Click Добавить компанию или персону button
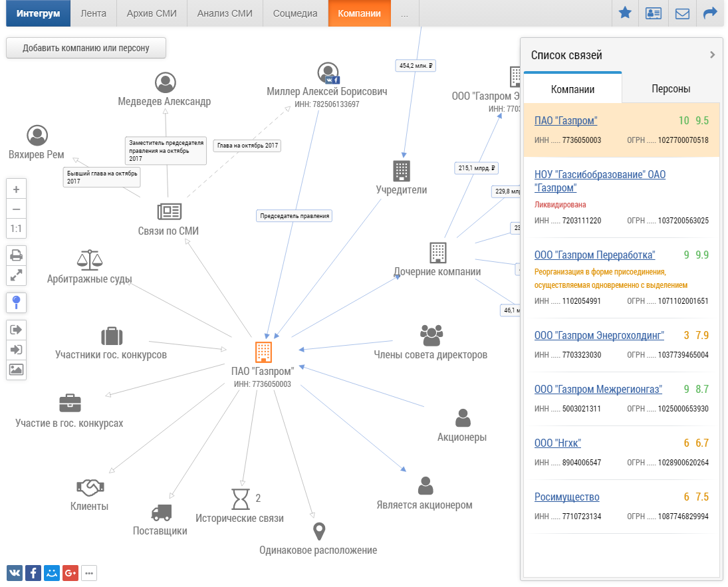The height and width of the screenshot is (587, 728). [86, 48]
